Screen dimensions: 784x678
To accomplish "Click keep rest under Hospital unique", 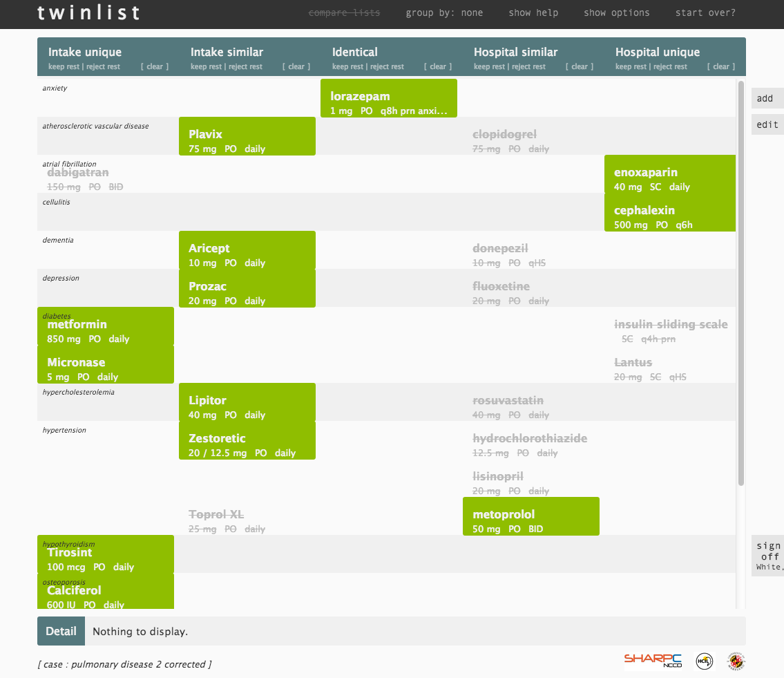I will tap(631, 66).
